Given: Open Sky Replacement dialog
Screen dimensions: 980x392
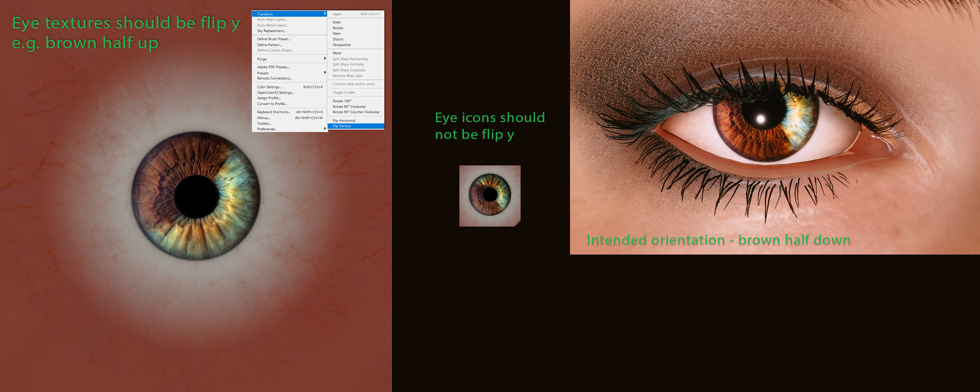Looking at the screenshot, I should (271, 31).
